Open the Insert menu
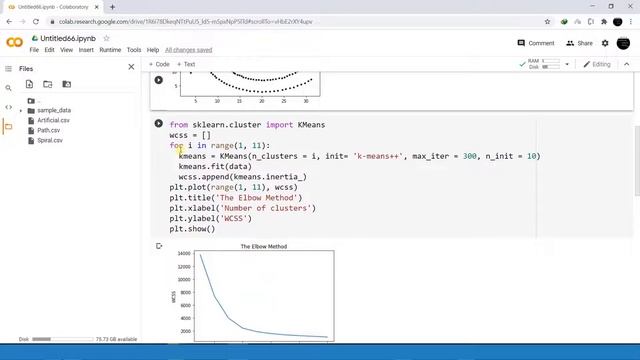 pyautogui.click(x=86, y=50)
